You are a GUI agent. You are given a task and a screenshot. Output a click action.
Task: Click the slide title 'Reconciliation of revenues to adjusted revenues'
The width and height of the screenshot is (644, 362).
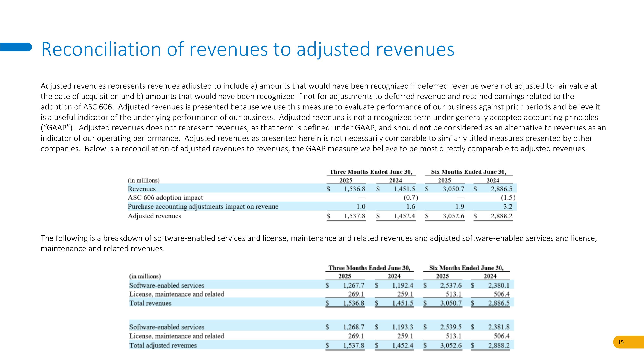click(x=248, y=49)
